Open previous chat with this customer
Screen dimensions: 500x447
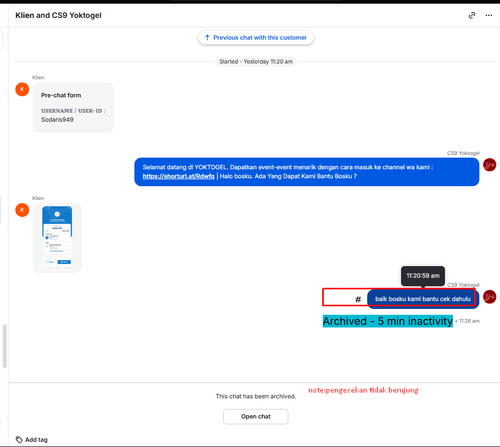click(x=256, y=38)
